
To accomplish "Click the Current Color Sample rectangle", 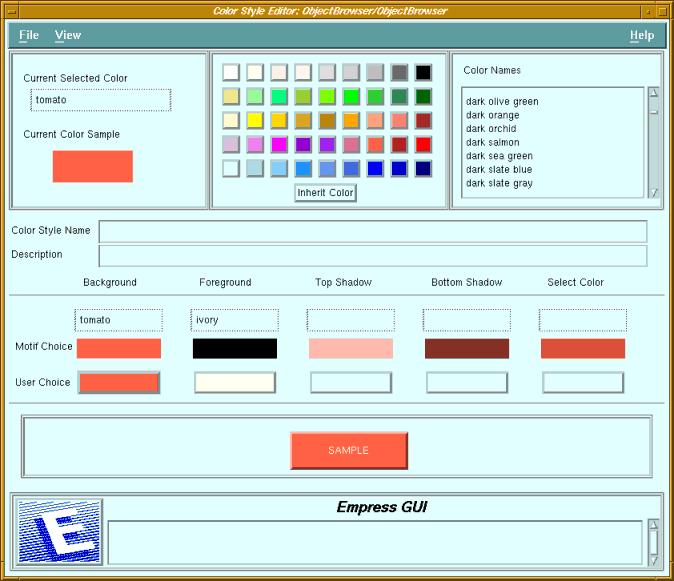I will tap(93, 166).
